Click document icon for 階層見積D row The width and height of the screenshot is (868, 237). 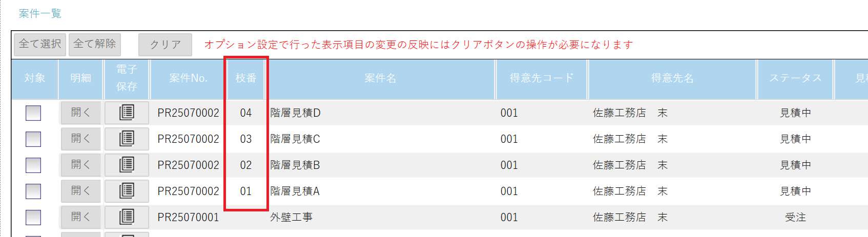[127, 113]
